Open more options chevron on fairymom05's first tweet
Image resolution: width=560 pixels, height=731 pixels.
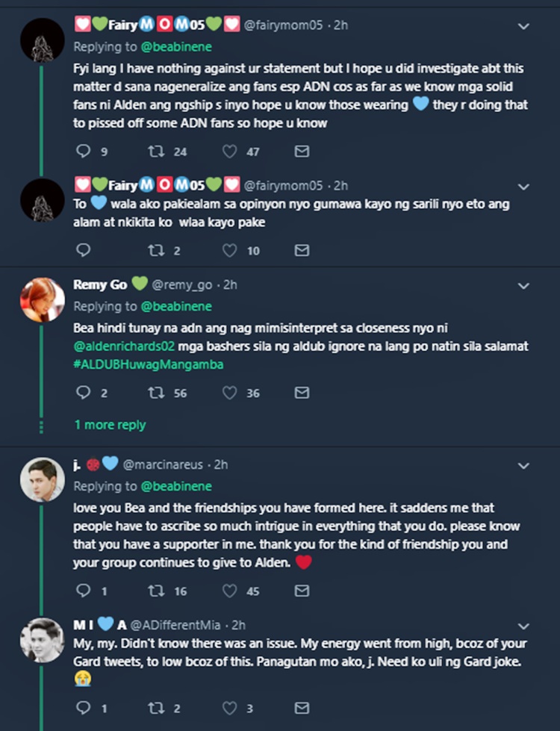pos(523,26)
